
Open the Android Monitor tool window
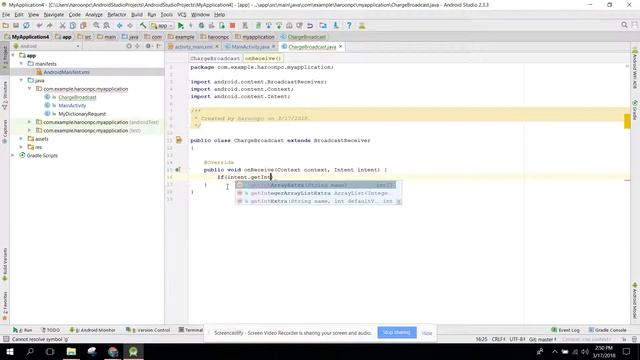93,330
